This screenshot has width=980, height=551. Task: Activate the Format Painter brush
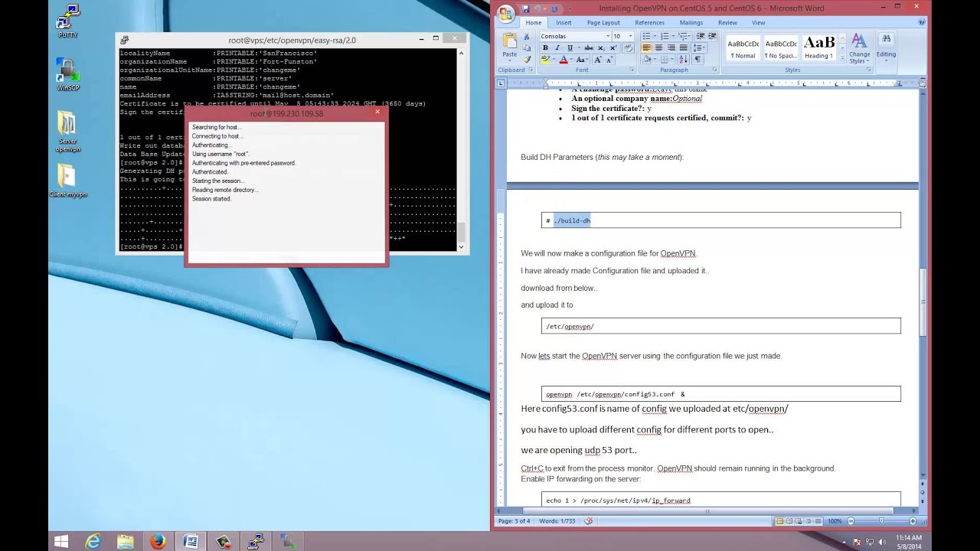527,59
